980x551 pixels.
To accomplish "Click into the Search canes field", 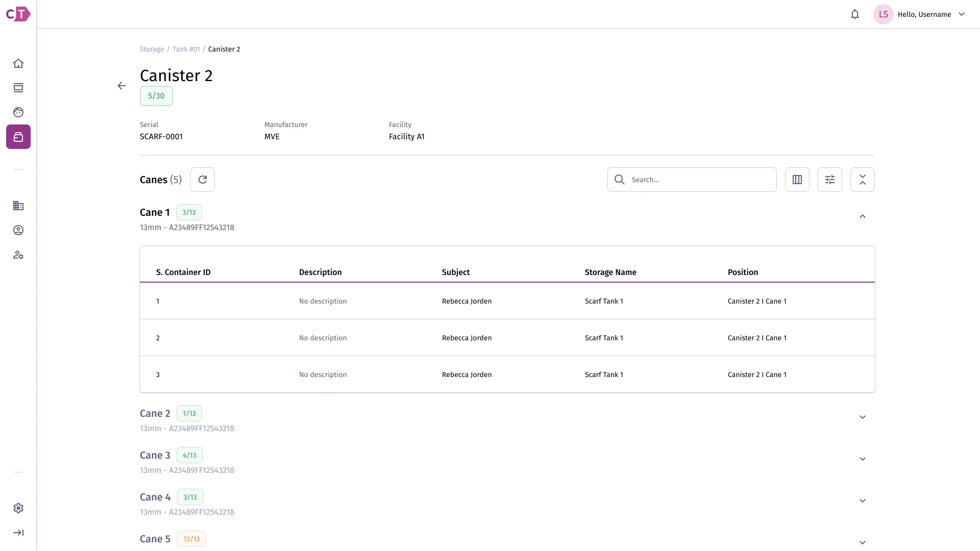I will coord(692,180).
